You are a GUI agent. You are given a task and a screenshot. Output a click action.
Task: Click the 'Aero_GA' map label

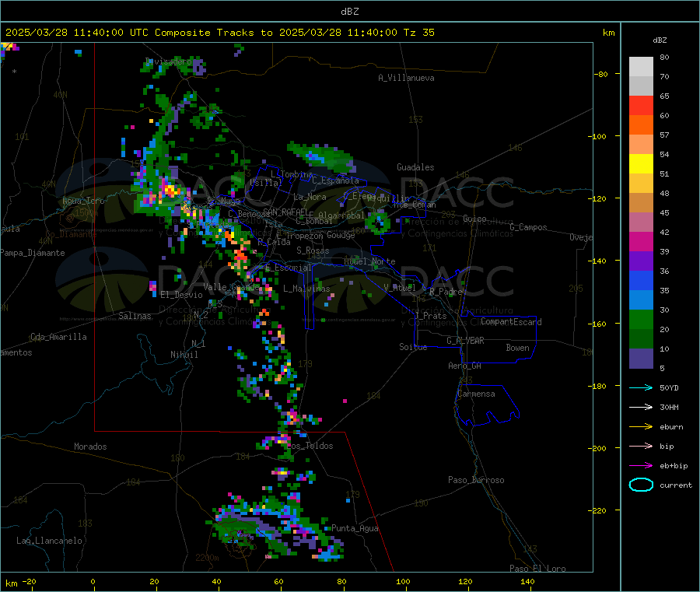point(464,366)
